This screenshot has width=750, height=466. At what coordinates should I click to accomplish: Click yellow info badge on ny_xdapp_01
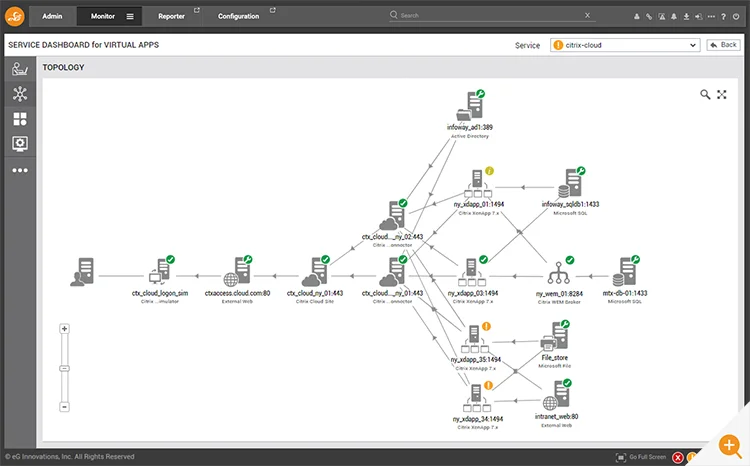pos(489,171)
